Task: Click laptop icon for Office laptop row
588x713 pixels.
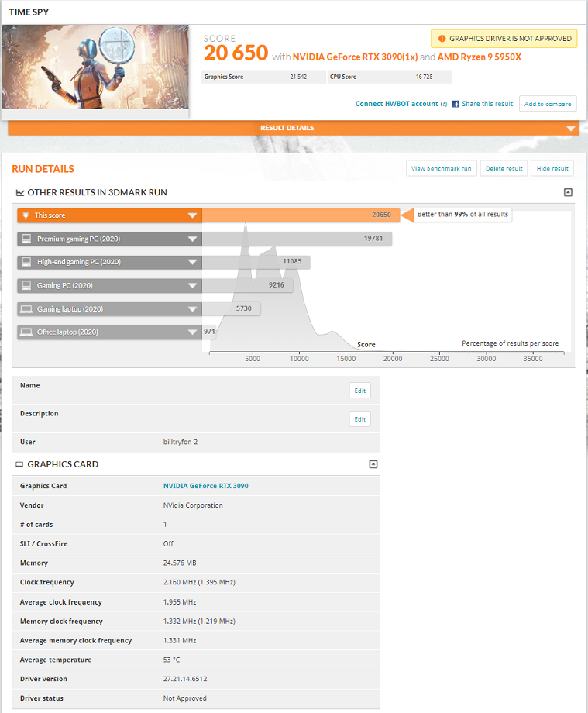Action: click(26, 332)
